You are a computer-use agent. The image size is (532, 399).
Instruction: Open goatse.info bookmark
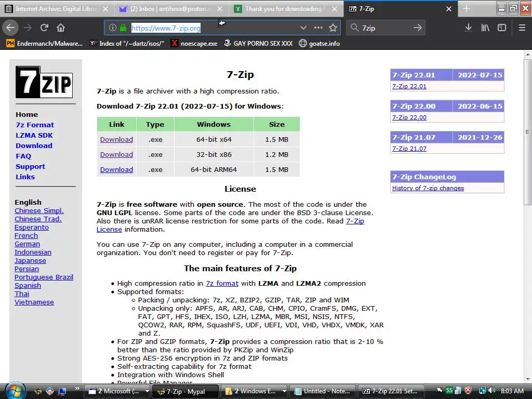pos(320,44)
